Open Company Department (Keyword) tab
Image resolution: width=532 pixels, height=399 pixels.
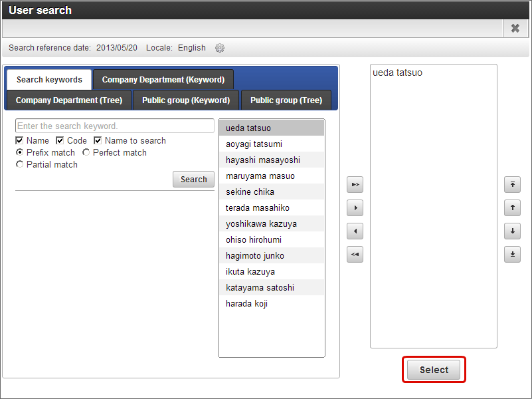(x=163, y=79)
